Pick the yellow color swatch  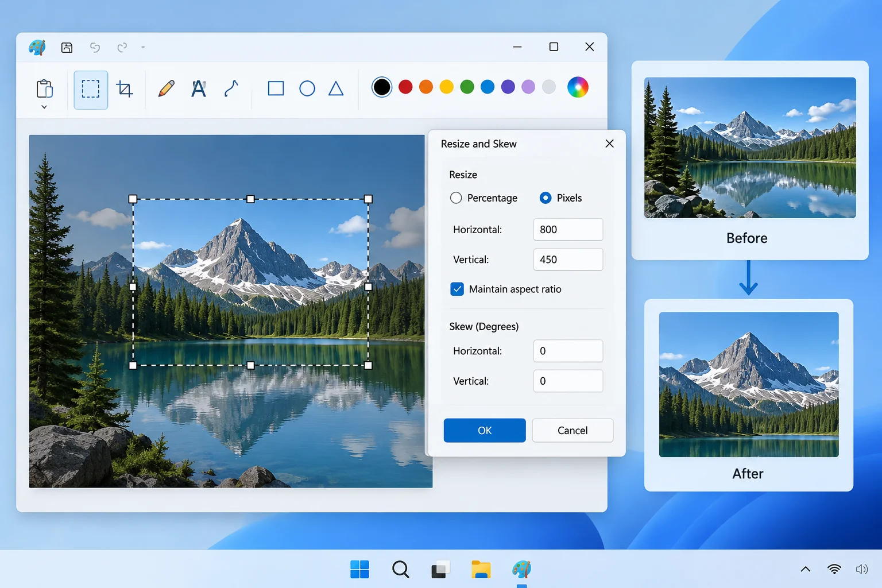pos(447,87)
